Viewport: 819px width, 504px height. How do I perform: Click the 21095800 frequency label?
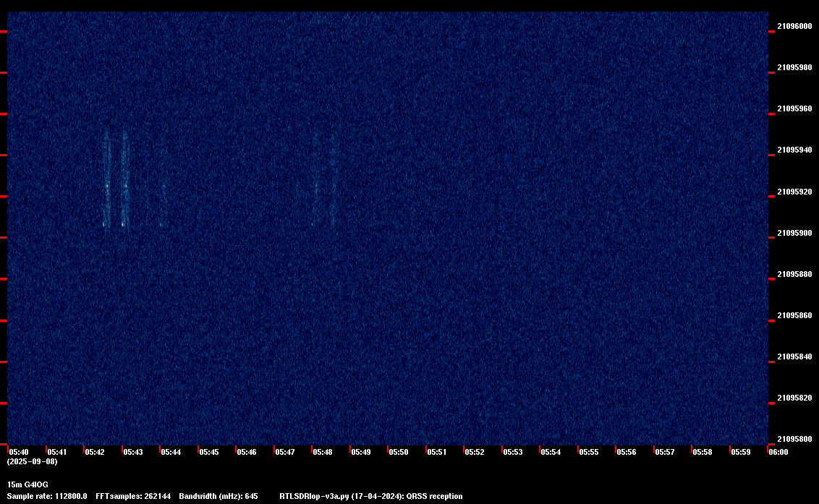[795, 439]
